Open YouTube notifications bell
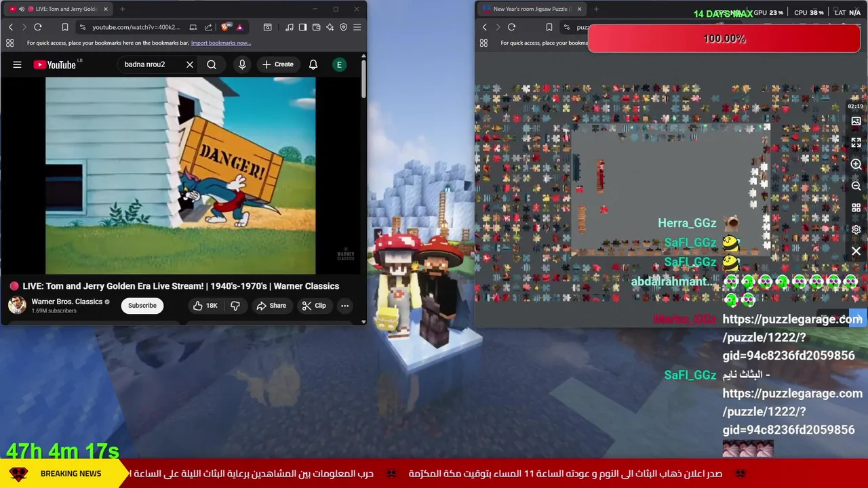This screenshot has height=488, width=868. click(313, 64)
